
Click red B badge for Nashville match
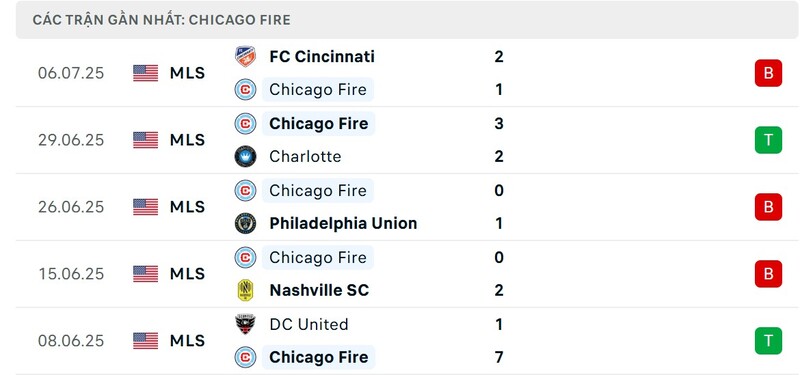pyautogui.click(x=768, y=274)
